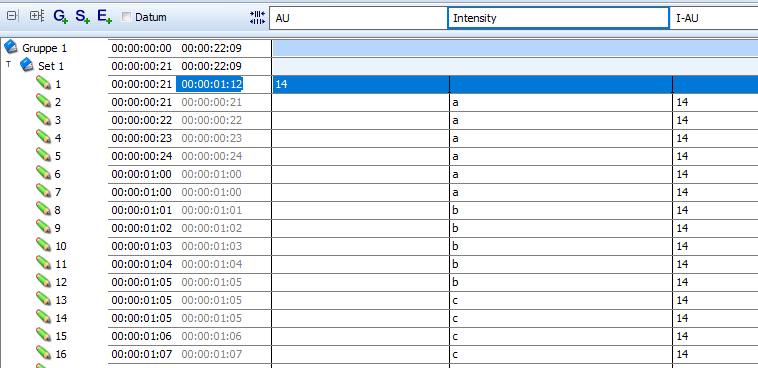Add a new group with G+ icon

pyautogui.click(x=60, y=16)
